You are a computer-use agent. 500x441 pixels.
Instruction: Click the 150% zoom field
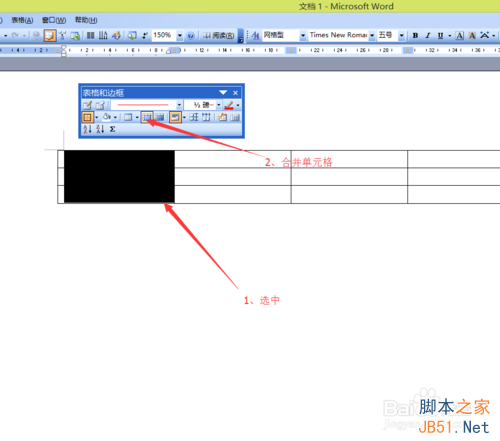164,35
